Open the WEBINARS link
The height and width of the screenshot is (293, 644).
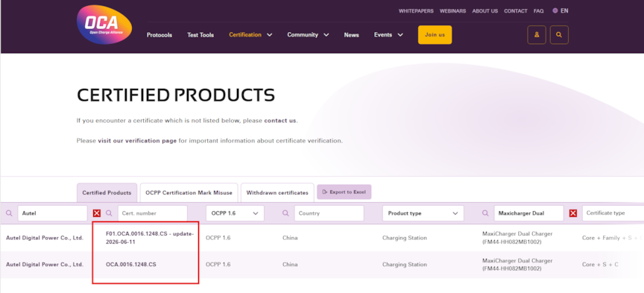click(x=452, y=11)
